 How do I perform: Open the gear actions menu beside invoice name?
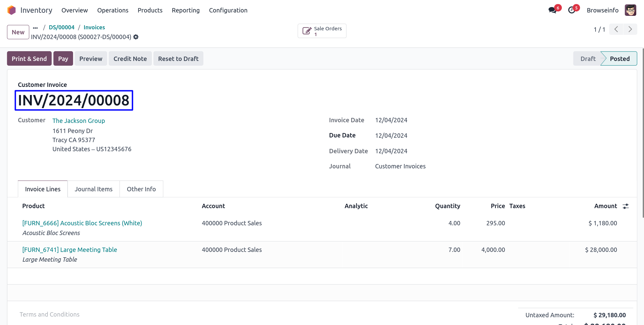tap(136, 37)
